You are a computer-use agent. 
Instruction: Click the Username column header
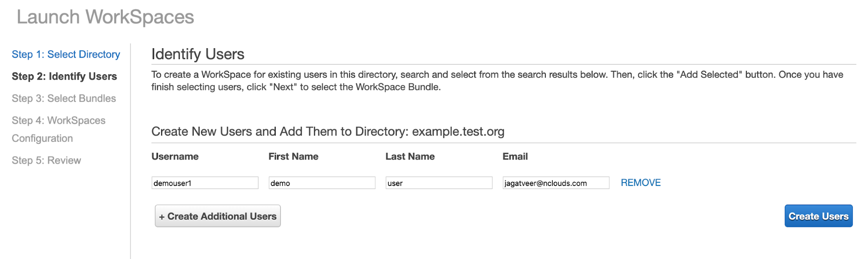pos(175,156)
